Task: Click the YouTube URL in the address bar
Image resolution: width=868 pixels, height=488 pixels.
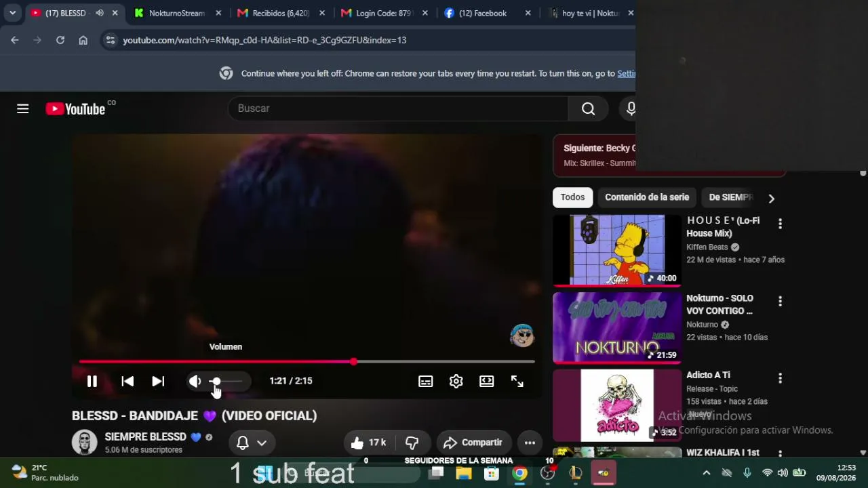Action: tap(264, 40)
